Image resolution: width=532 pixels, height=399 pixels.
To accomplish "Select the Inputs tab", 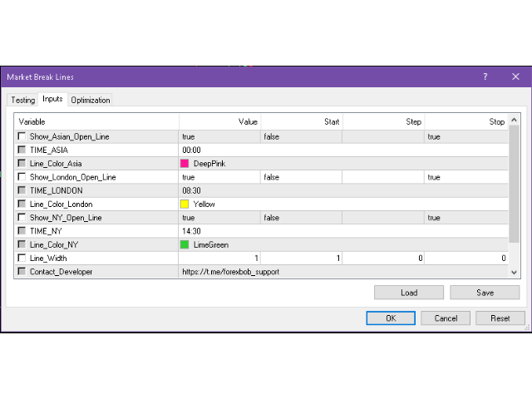I will [52, 99].
